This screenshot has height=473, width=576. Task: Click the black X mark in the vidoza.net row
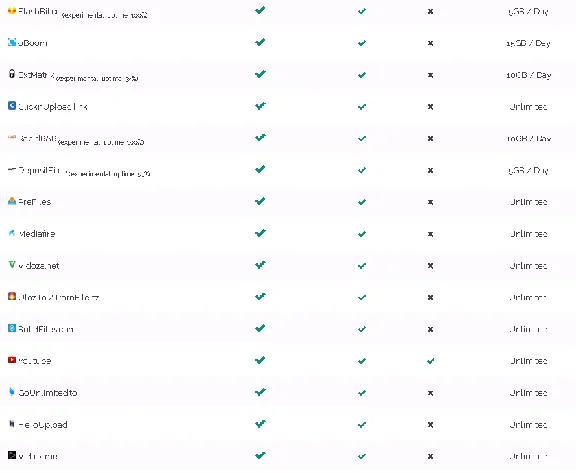pyautogui.click(x=431, y=266)
